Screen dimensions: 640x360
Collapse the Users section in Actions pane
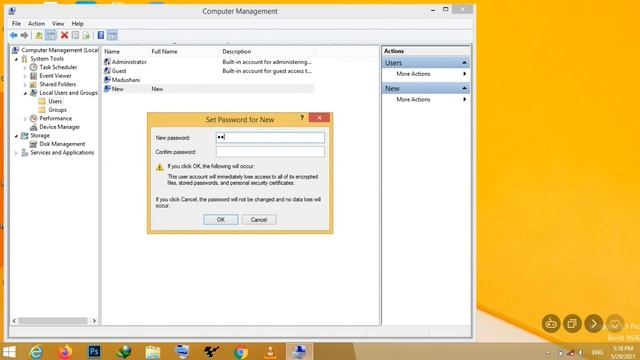click(464, 63)
